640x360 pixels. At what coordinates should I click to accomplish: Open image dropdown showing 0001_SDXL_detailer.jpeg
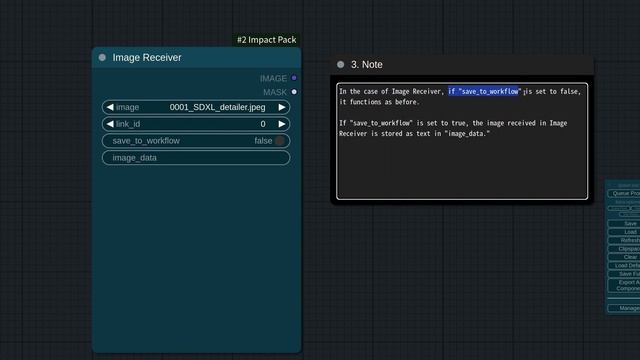(x=196, y=107)
